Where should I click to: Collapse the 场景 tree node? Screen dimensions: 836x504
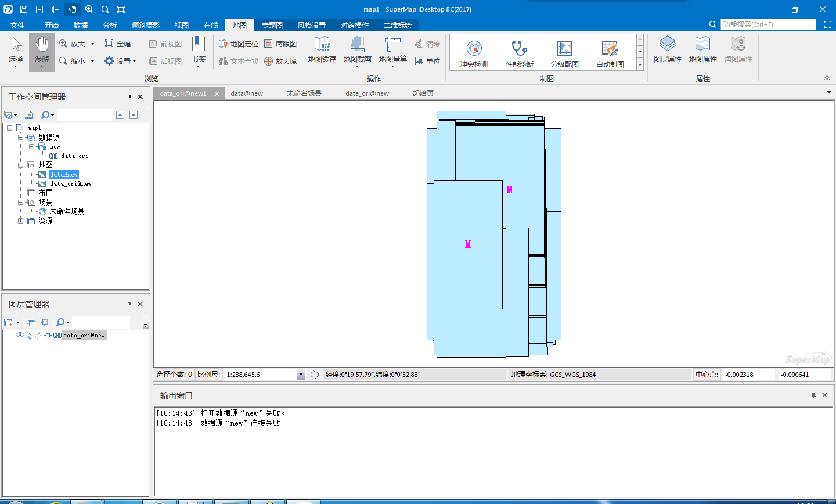coord(21,202)
